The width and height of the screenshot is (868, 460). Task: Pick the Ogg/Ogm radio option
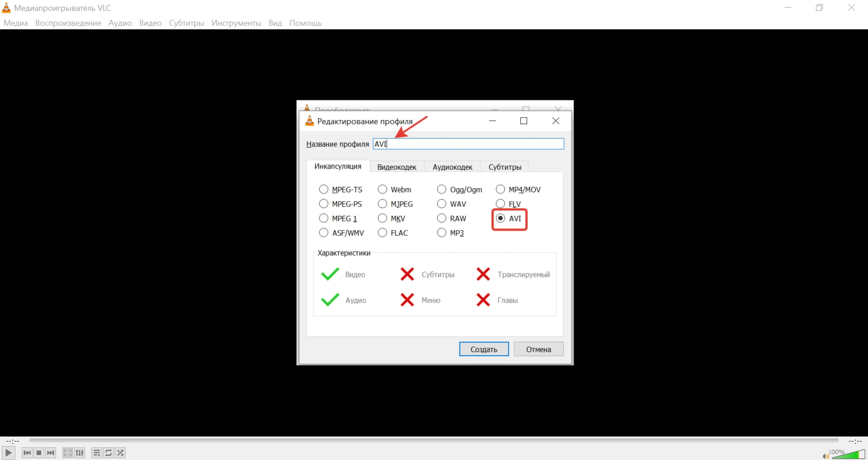coord(441,189)
